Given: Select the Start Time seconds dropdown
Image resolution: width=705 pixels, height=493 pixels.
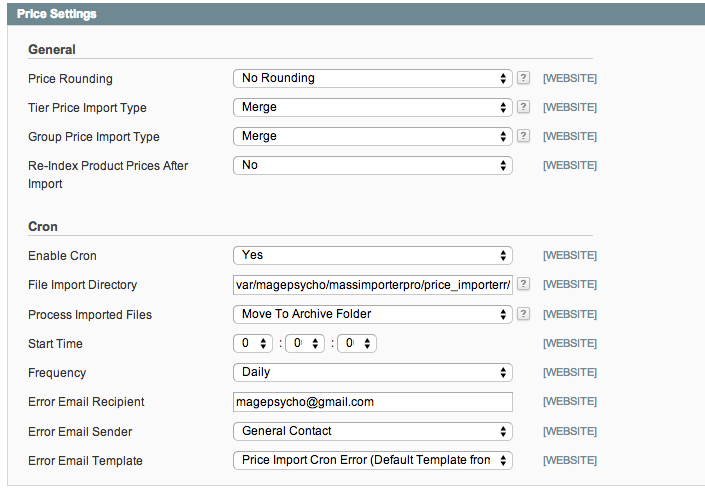Looking at the screenshot, I should coord(357,343).
